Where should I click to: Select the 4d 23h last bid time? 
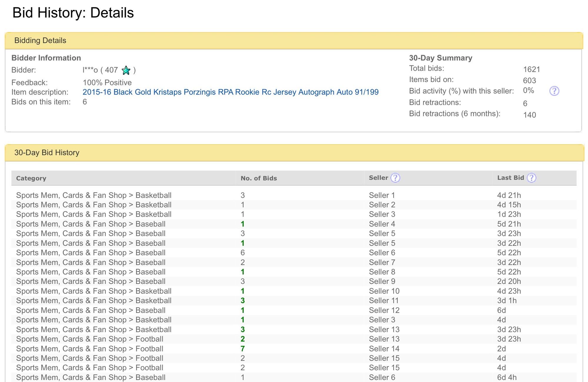[x=509, y=291]
